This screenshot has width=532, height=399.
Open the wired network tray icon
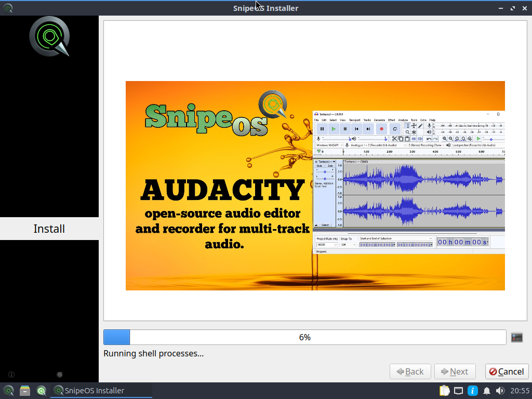(x=458, y=391)
